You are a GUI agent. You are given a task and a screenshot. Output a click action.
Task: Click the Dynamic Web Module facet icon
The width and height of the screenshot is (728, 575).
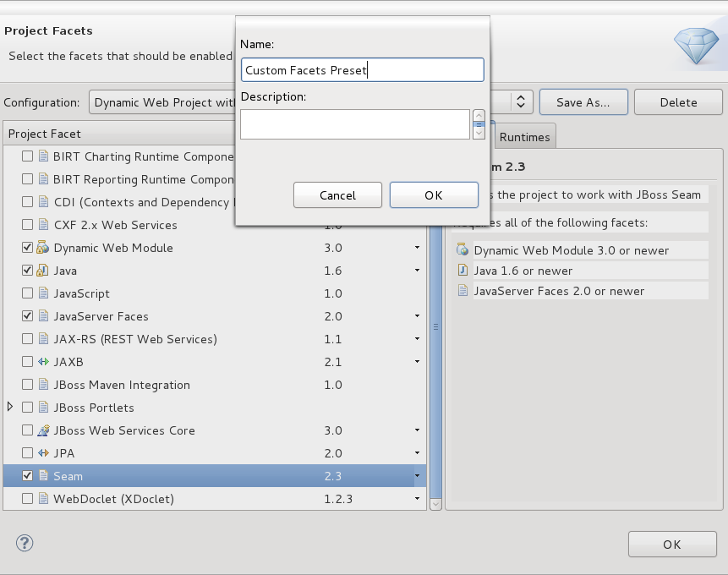(x=43, y=248)
